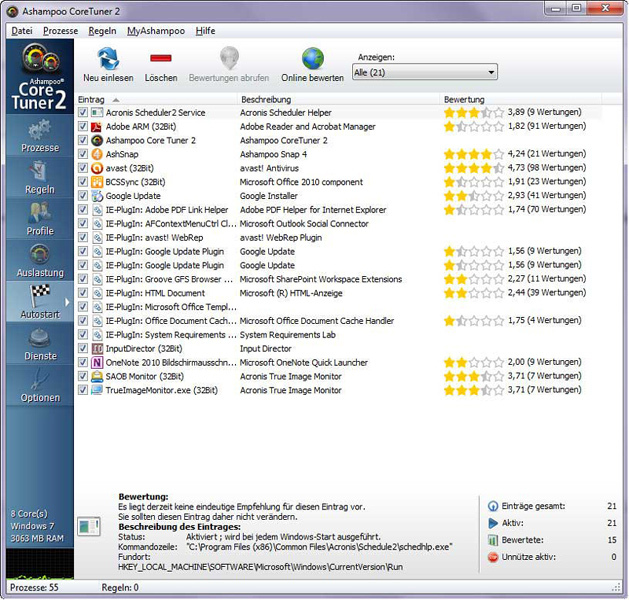
Task: Click the Löschen button label
Action: point(161,78)
